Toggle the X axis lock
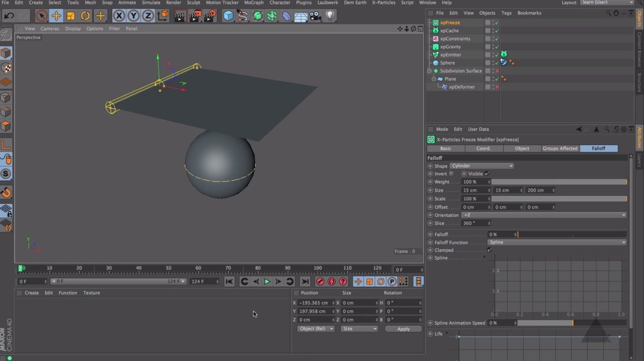Image resolution: width=644 pixels, height=361 pixels. coord(119,16)
